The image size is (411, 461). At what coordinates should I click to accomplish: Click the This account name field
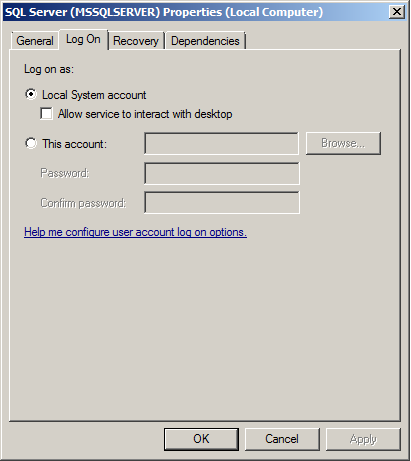[x=222, y=144]
